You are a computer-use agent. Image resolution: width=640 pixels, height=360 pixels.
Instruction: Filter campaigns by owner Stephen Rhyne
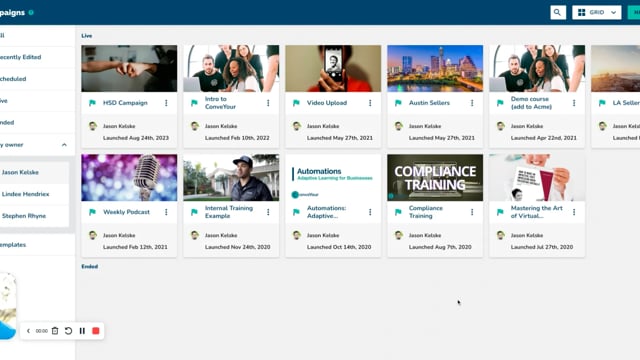point(35,216)
